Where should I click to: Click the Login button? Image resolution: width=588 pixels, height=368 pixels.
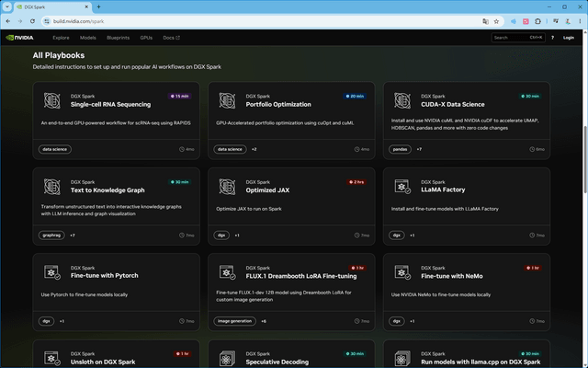pyautogui.click(x=569, y=38)
